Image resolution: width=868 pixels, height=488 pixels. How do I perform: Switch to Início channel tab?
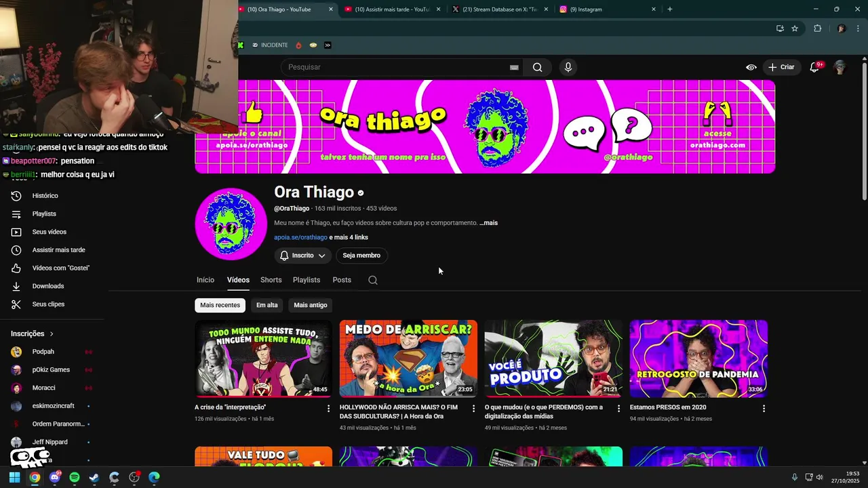click(205, 280)
